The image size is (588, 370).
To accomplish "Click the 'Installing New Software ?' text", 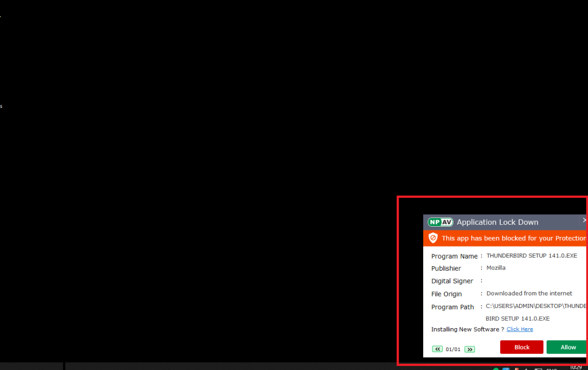I will click(x=467, y=329).
